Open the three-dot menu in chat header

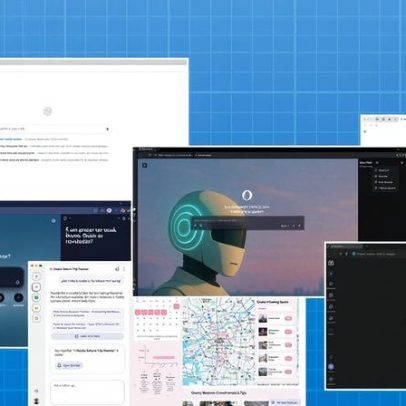124,269
